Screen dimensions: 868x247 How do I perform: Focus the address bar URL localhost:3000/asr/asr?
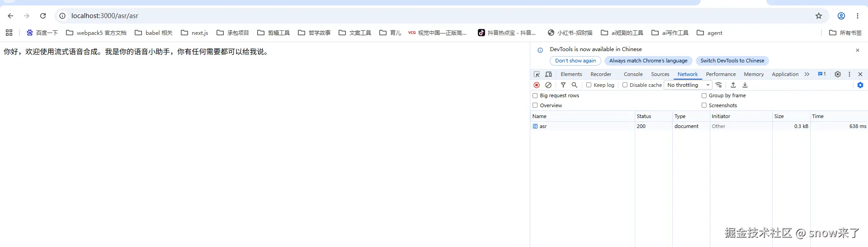[x=105, y=16]
